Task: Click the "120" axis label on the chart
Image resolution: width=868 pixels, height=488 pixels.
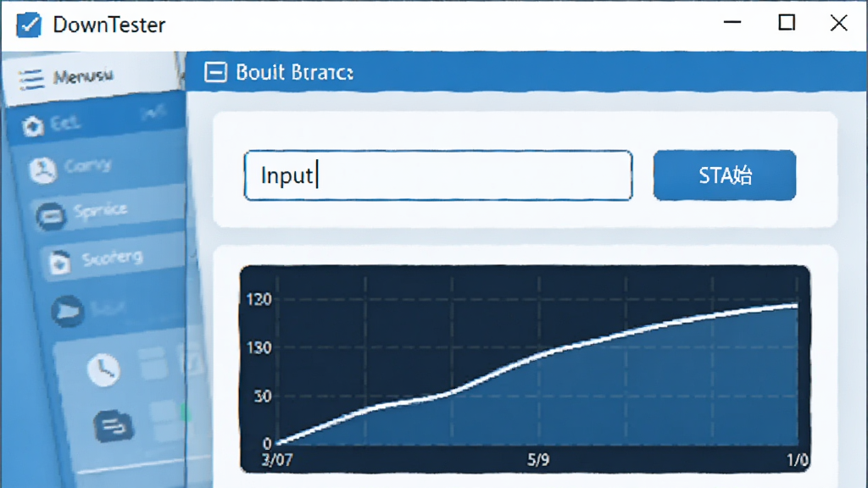Action: 259,300
